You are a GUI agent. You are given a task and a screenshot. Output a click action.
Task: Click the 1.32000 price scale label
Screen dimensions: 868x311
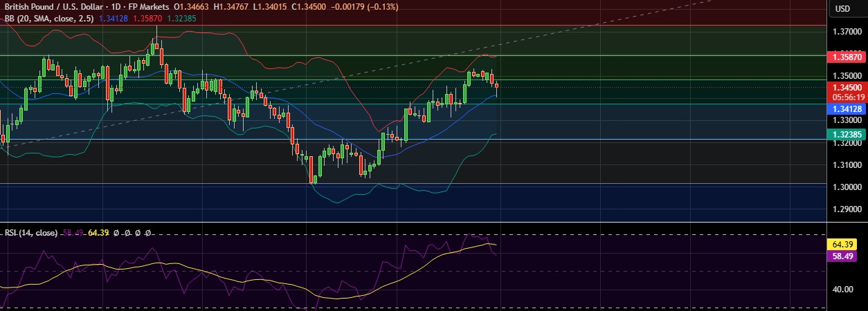(847, 143)
